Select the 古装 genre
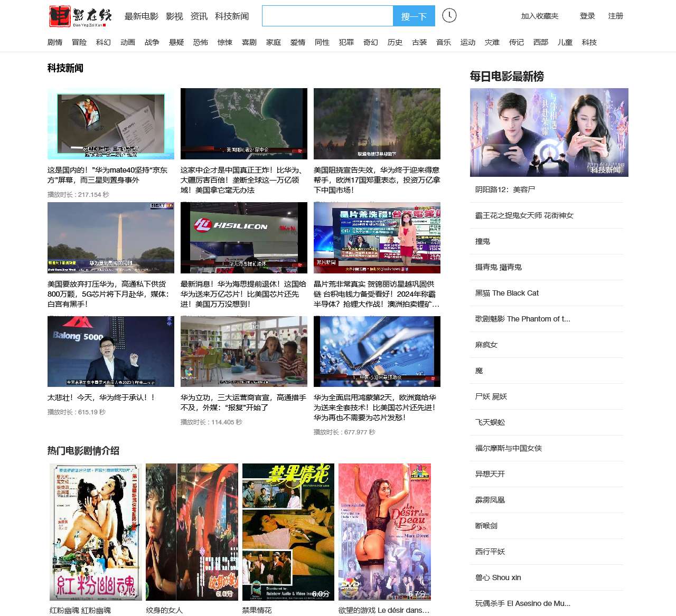Viewport: 676px width, 616px height. click(x=419, y=42)
